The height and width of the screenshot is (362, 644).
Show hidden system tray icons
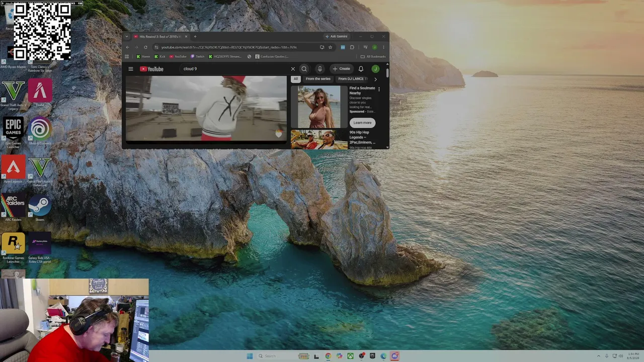598,356
